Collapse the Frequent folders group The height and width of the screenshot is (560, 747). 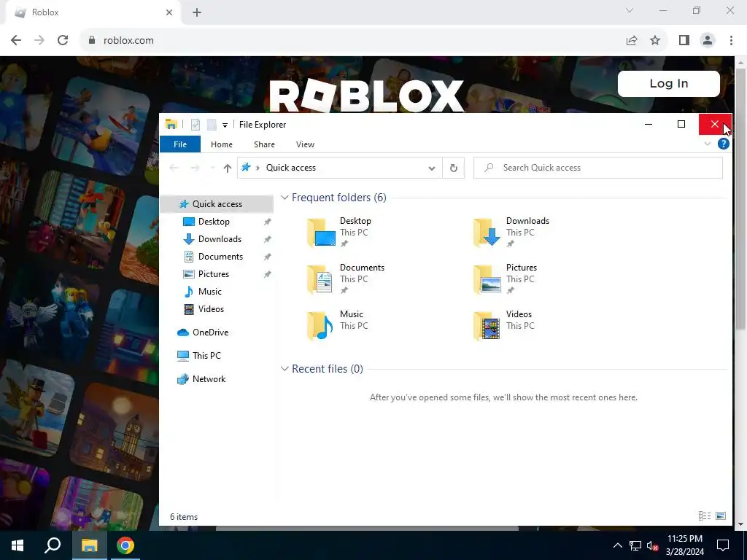pyautogui.click(x=285, y=197)
